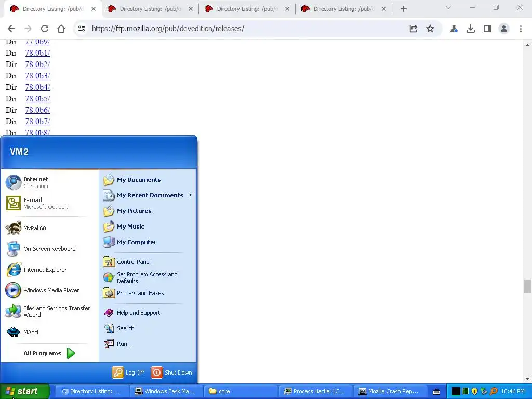Bookmark this page with the star
This screenshot has height=399, width=532.
(x=430, y=29)
